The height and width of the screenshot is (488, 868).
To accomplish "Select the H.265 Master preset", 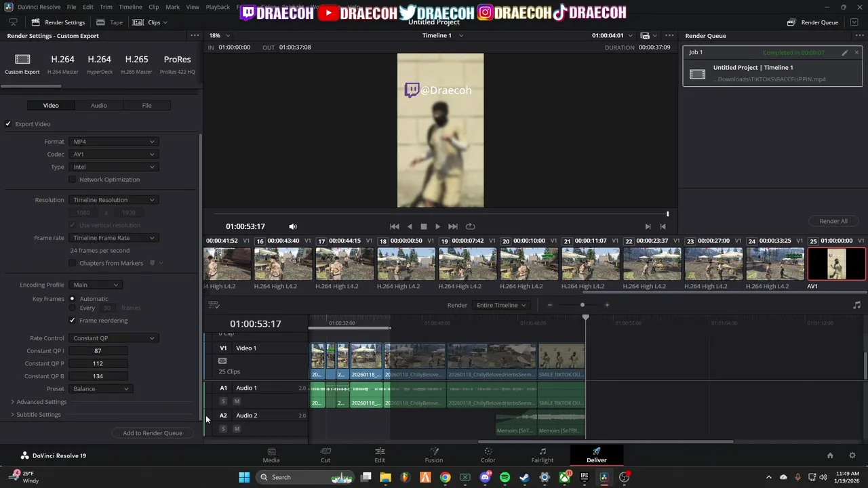I will pyautogui.click(x=137, y=64).
